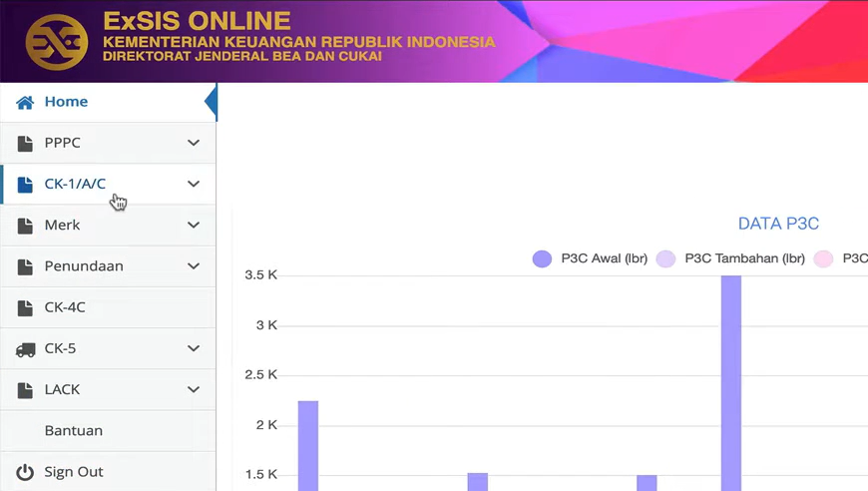
Task: Click the Sign Out link
Action: point(73,472)
